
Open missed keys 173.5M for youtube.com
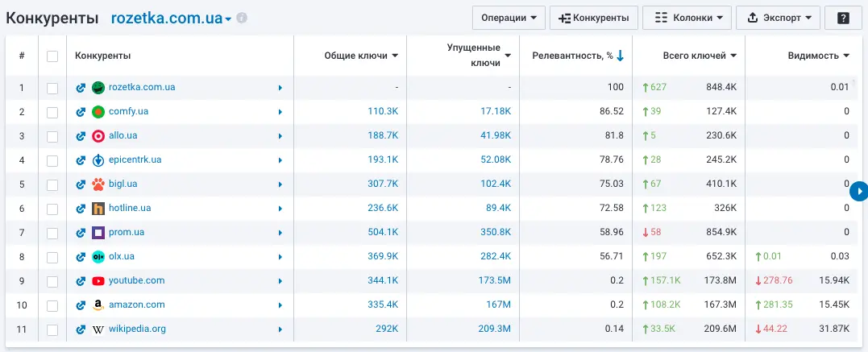pyautogui.click(x=496, y=280)
